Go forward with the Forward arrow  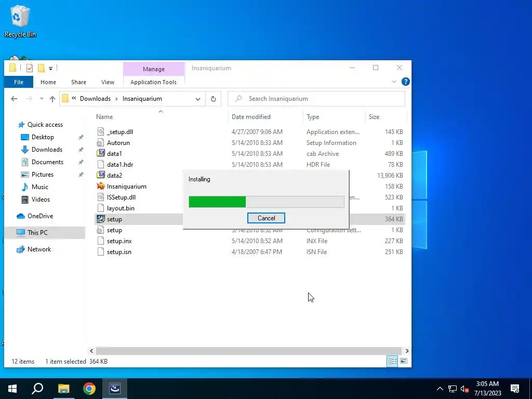click(29, 99)
